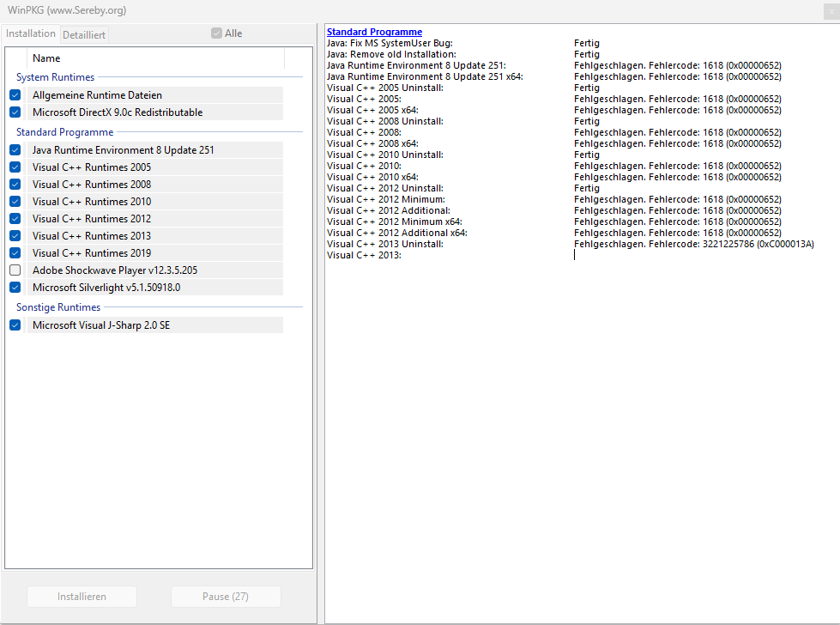This screenshot has height=625, width=840.
Task: Select System Runtimes group header
Action: coord(55,77)
